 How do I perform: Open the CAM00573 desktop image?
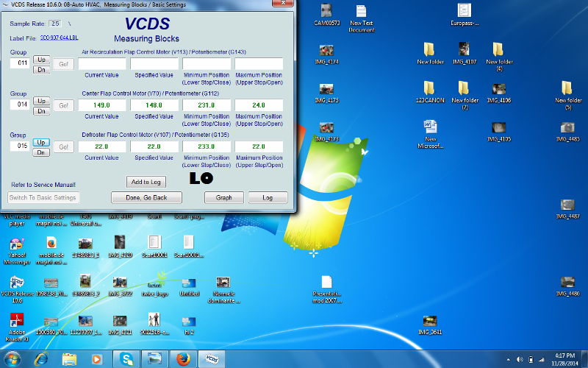click(326, 15)
